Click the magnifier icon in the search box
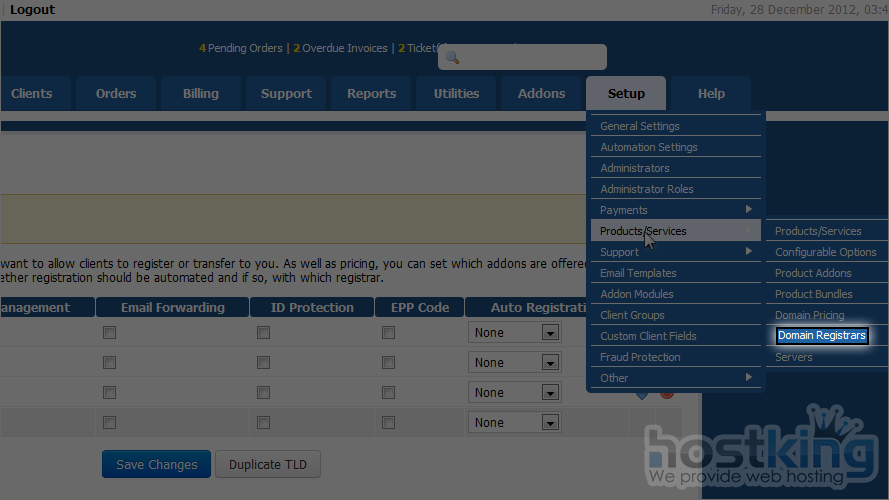The height and width of the screenshot is (500, 889). (452, 58)
